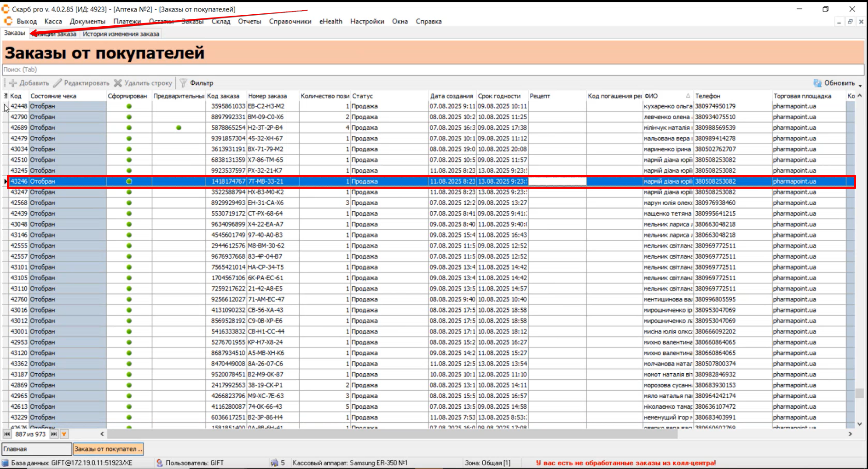
Task: Open the Фильтр funnel in toolbar
Action: [x=184, y=83]
